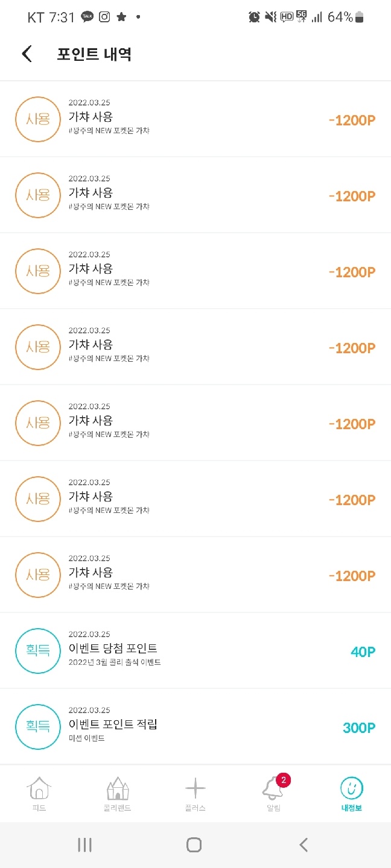The height and width of the screenshot is (868, 391).
Task: Open the 이벤트 포인트 적립 entry
Action: (x=195, y=727)
